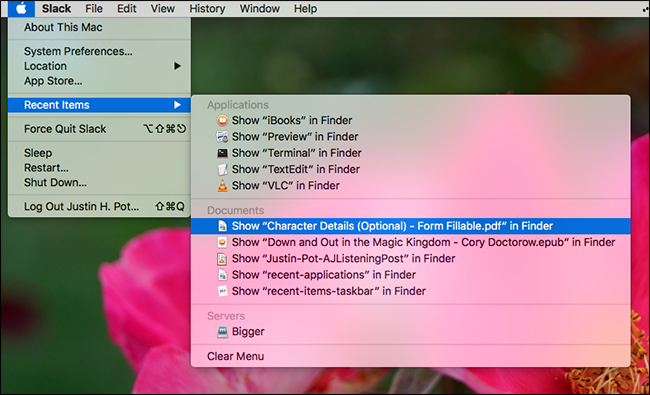The image size is (650, 395).
Task: Click the Preview app icon
Action: (x=223, y=136)
